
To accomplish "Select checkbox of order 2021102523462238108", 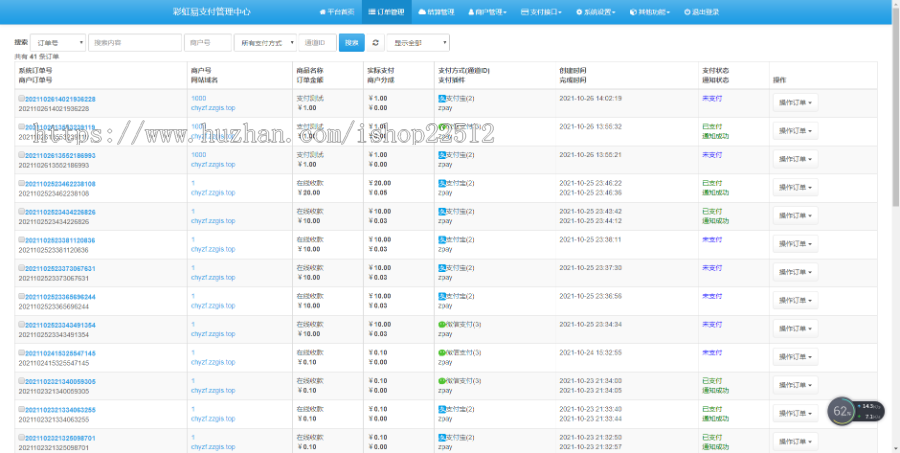I will [22, 183].
